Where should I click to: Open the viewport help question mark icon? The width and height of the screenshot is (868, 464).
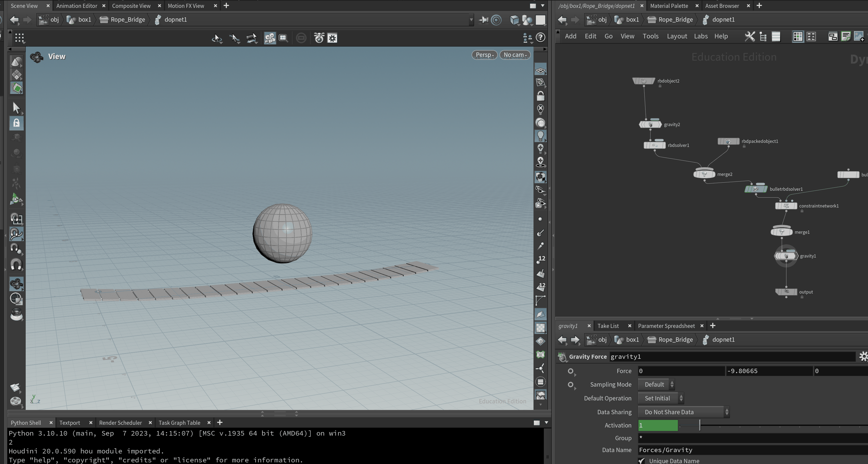coord(541,37)
